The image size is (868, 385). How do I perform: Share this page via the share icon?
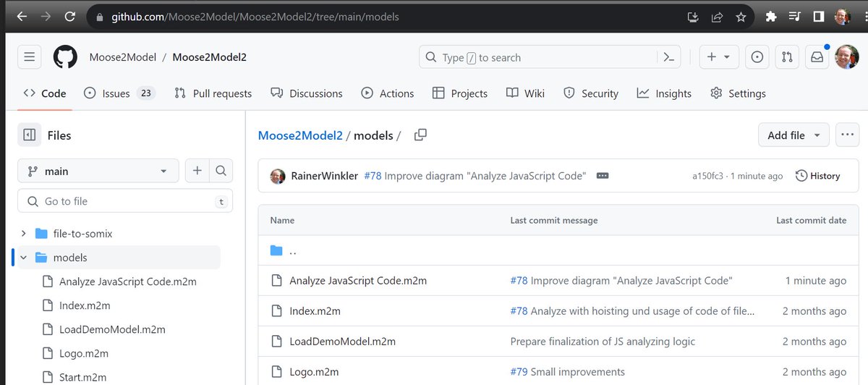(717, 17)
